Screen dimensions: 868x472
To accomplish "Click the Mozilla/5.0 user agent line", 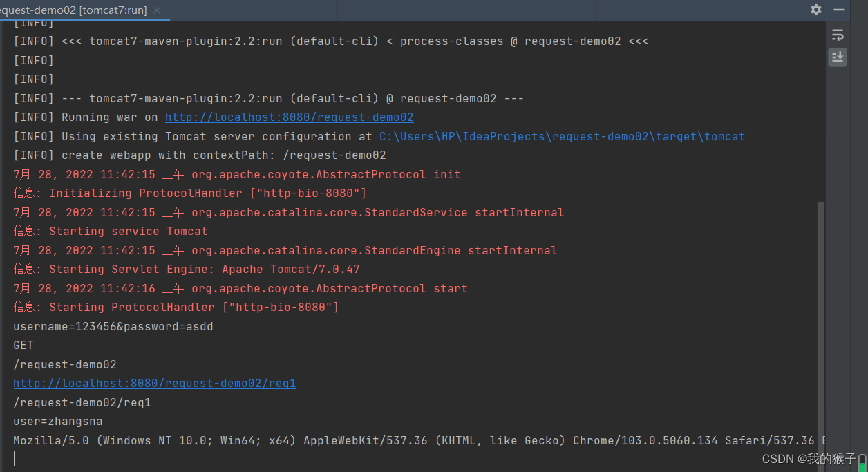I will click(x=276, y=440).
